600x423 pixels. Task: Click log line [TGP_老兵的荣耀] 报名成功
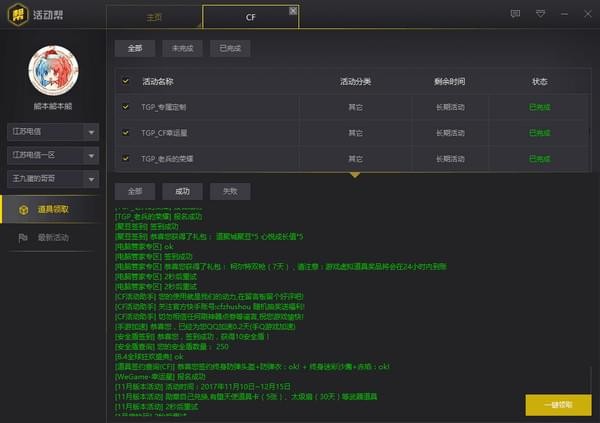pos(159,217)
